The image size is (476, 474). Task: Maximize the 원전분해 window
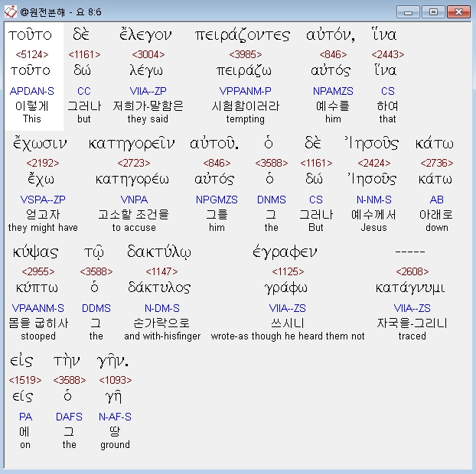433,12
